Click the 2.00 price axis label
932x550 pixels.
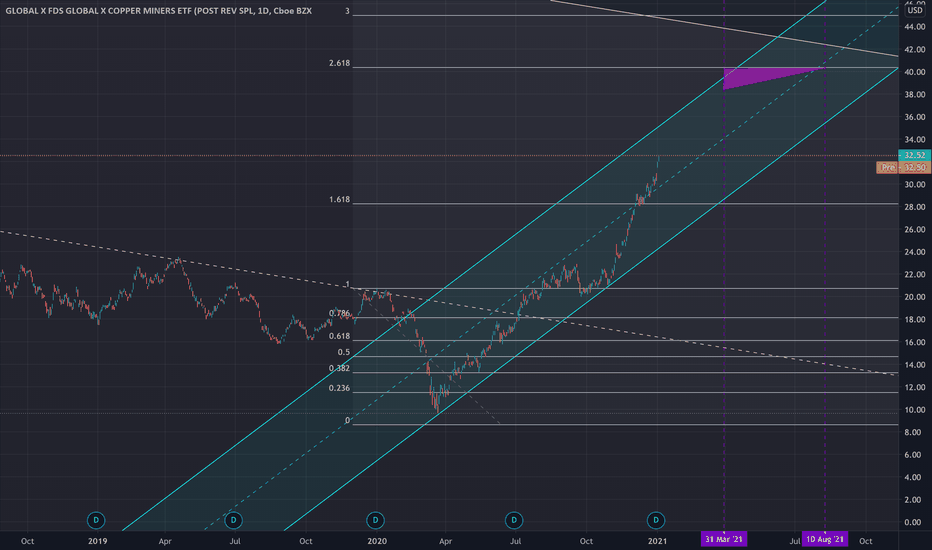point(915,500)
